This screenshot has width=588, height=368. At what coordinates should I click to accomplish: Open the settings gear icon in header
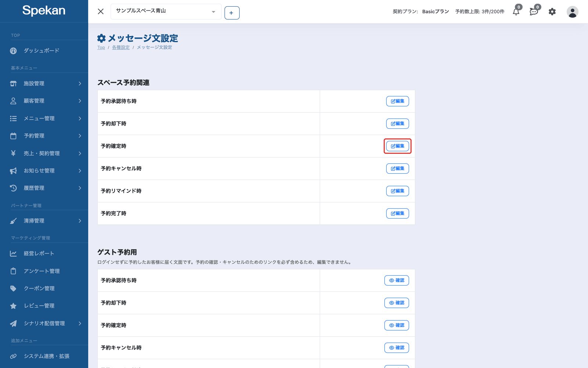coord(552,12)
